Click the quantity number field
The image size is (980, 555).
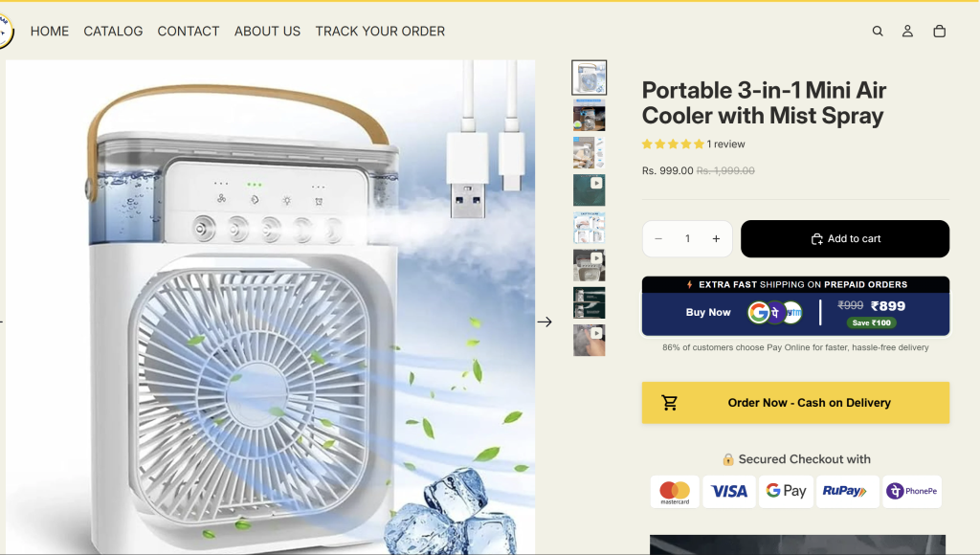click(687, 239)
